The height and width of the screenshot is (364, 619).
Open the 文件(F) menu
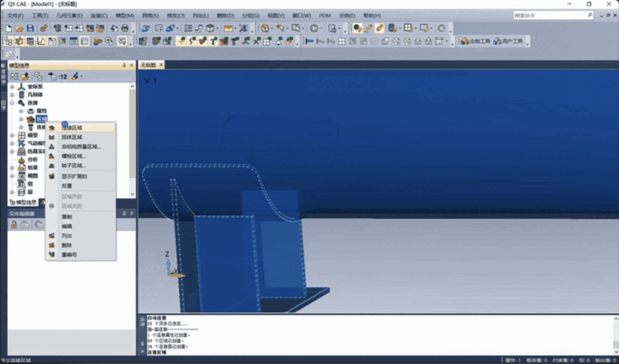[x=15, y=16]
